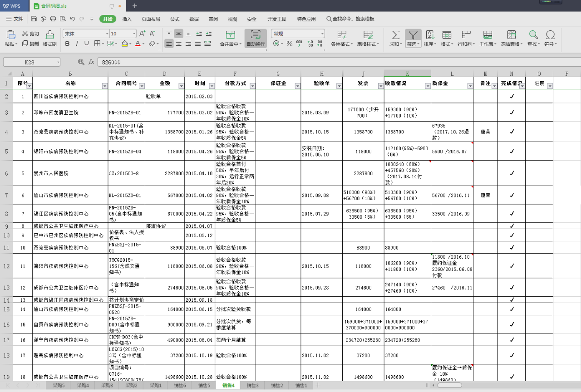Open the Freeze Panes (冻结窗格) tool
Viewport: 581px width, 392px height.
(511, 35)
